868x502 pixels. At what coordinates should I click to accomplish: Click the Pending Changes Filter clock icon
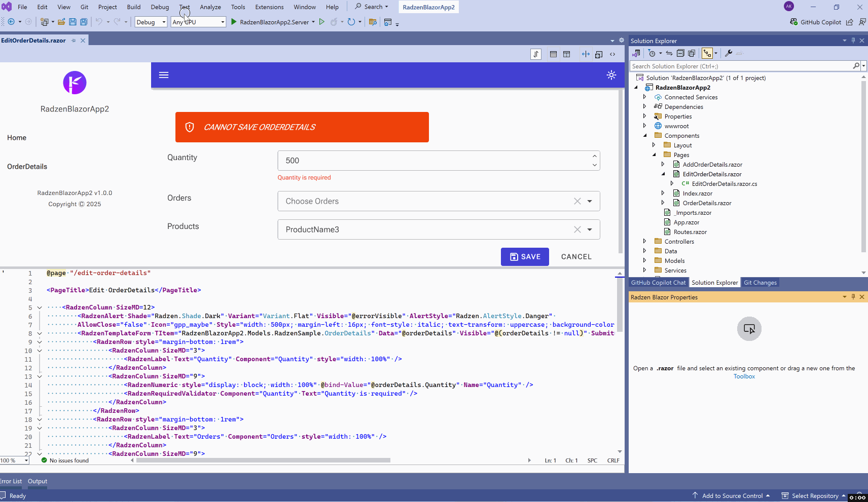coord(652,53)
